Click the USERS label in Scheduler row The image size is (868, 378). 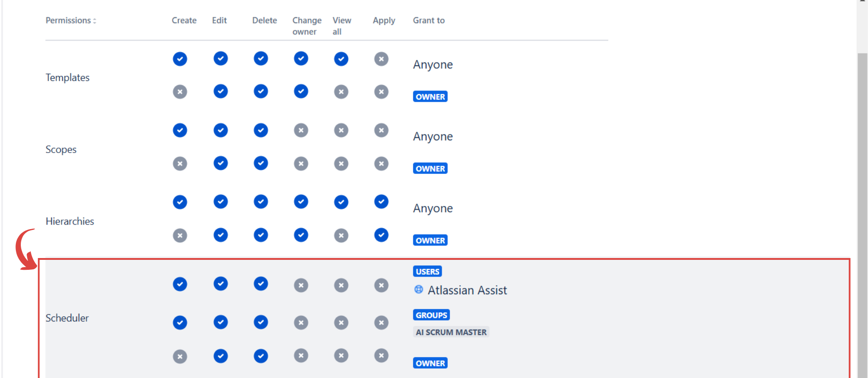tap(427, 272)
